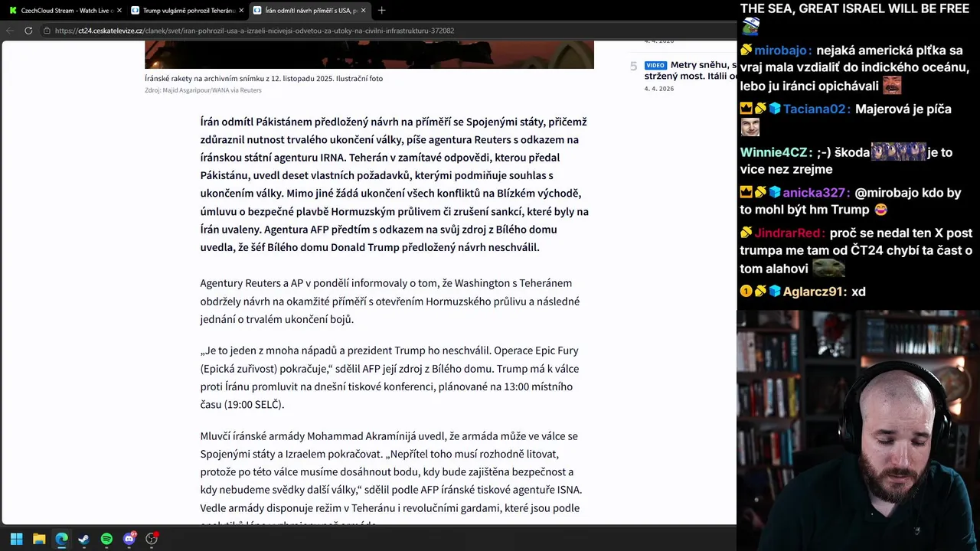This screenshot has width=980, height=551.
Task: Open Discord from the taskbar
Action: (129, 539)
